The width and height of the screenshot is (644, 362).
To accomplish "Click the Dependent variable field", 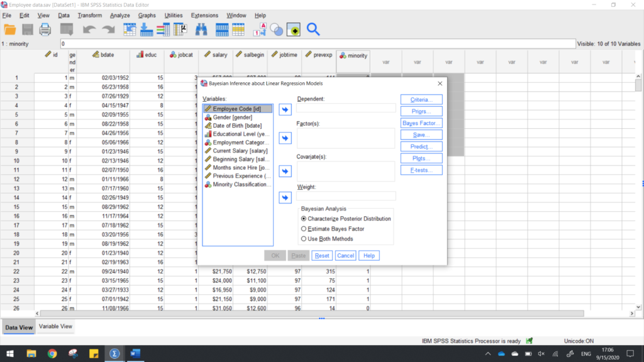I will [x=346, y=108].
